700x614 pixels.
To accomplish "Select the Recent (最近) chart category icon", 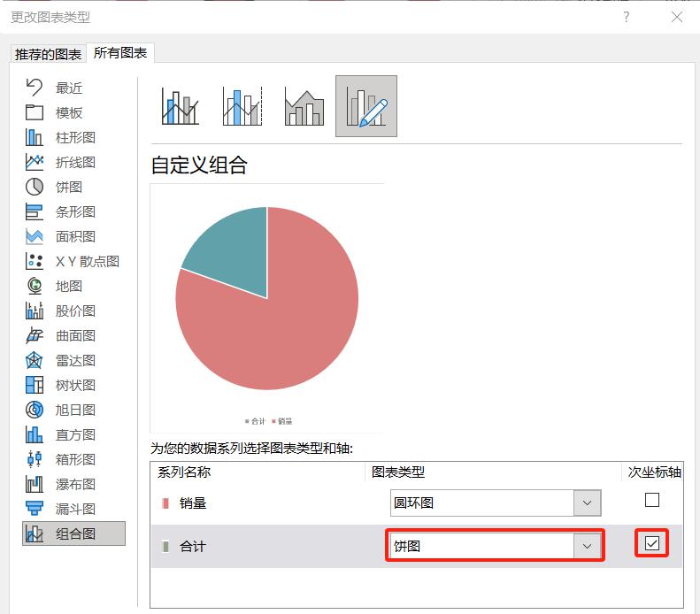I will 35,88.
